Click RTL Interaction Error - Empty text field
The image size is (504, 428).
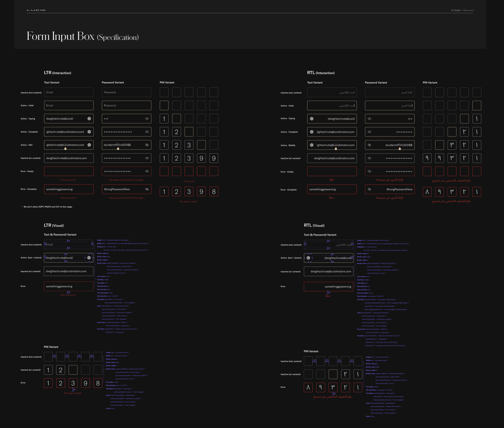click(332, 171)
